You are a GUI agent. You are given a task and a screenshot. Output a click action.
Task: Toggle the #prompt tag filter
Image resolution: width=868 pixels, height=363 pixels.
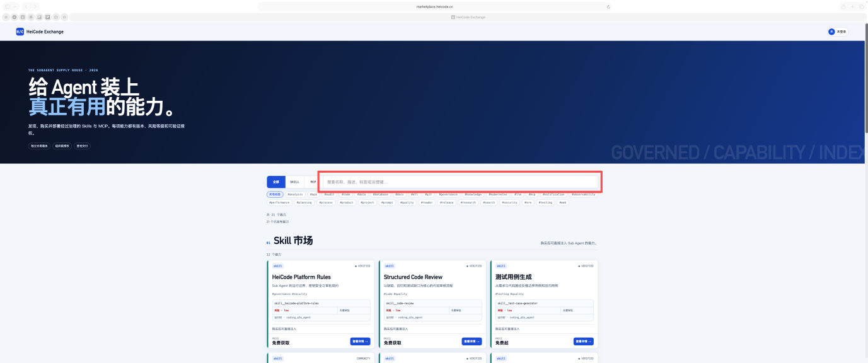[x=386, y=202]
